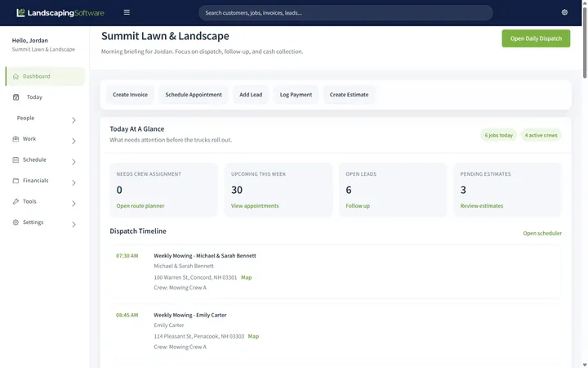
Task: Click the 08:45 AM time label
Action: point(127,315)
